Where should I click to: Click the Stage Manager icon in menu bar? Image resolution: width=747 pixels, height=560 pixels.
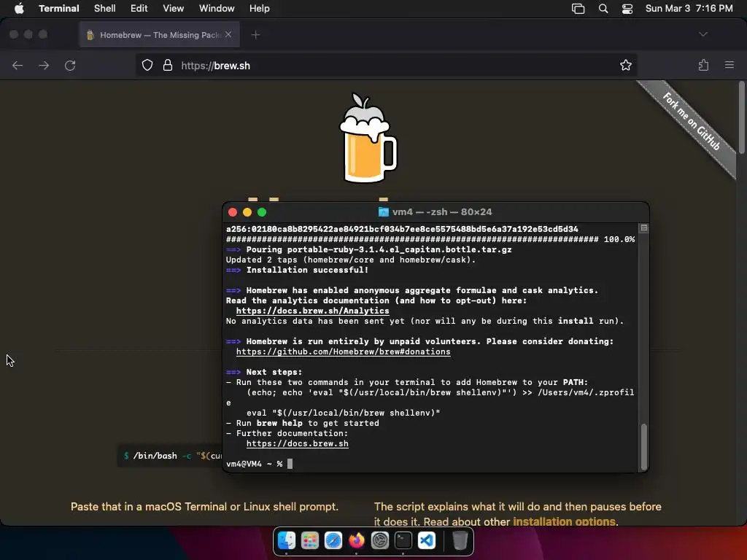pos(578,9)
